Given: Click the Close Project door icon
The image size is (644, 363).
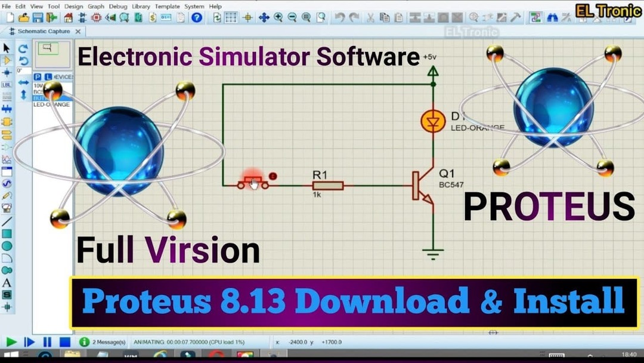Looking at the screenshot, I should 52,18.
